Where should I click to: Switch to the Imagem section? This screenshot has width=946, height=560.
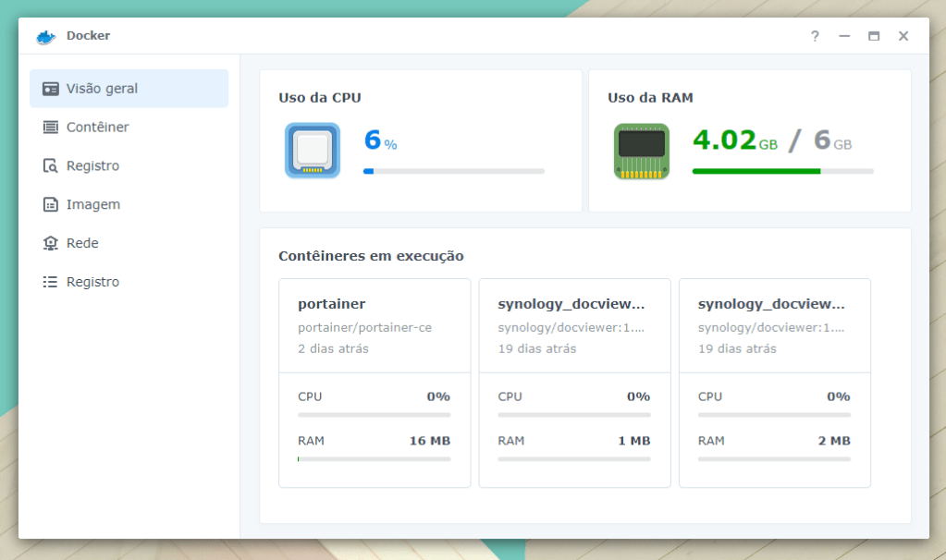click(x=92, y=204)
